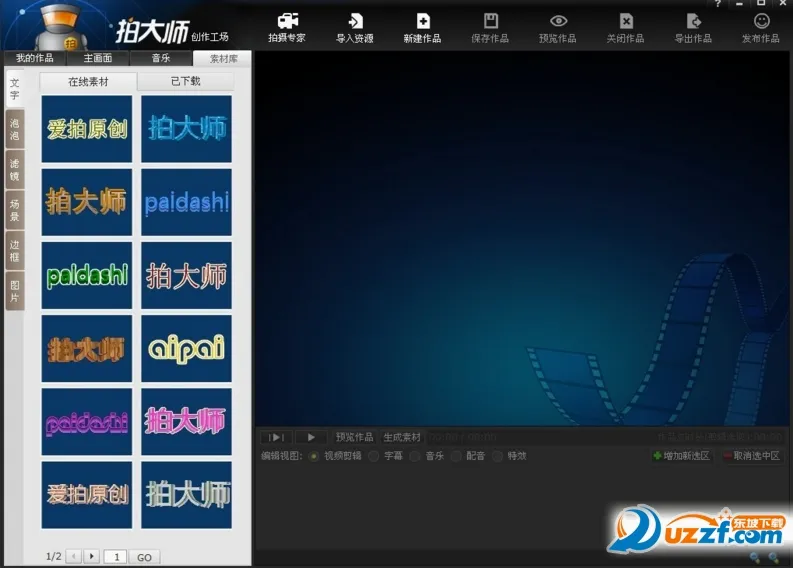This screenshot has height=568, width=793.
Task: Select the 泡泡 side category tab
Action: (x=15, y=129)
